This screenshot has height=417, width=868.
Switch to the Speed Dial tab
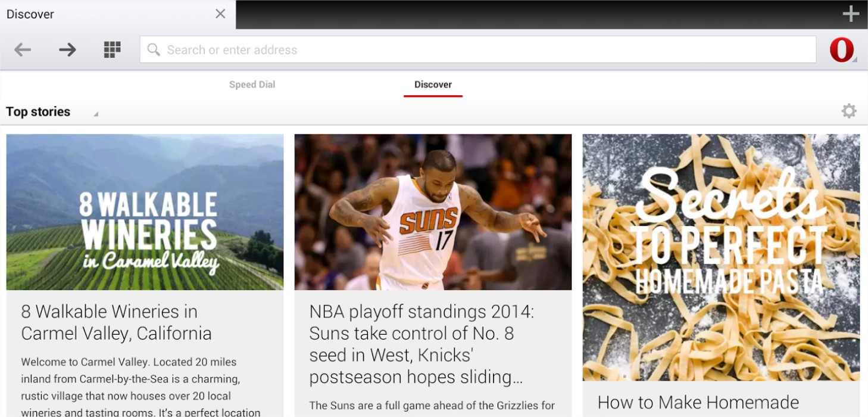[x=252, y=85]
